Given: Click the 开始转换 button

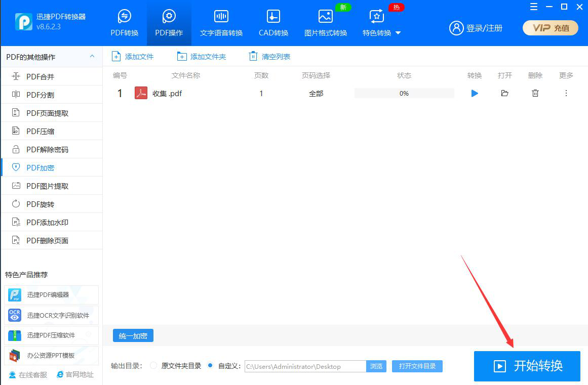Looking at the screenshot, I should point(527,366).
